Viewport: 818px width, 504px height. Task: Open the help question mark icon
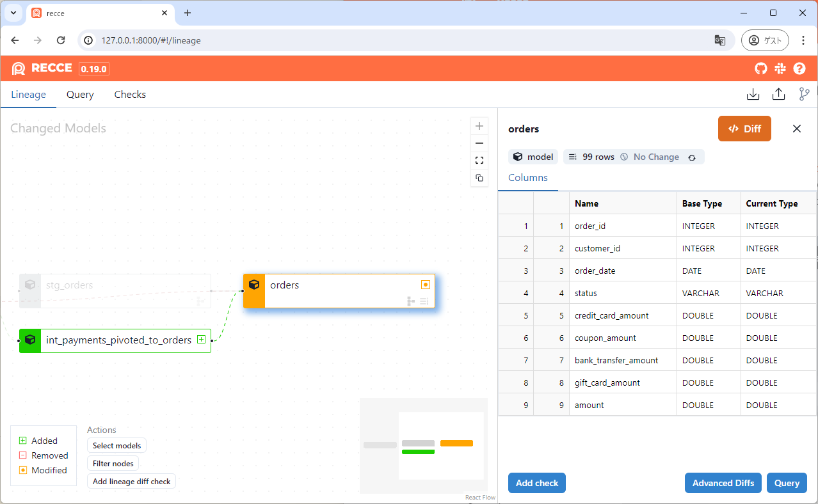(799, 68)
